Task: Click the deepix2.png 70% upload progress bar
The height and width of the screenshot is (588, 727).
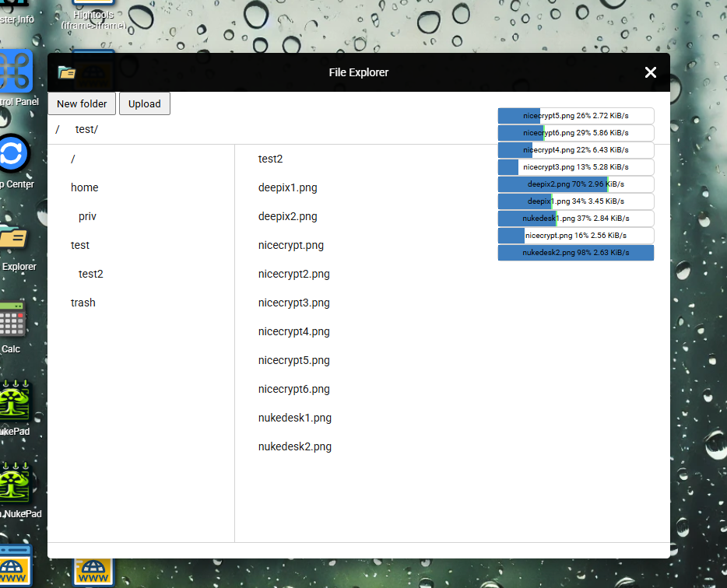Action: click(575, 184)
